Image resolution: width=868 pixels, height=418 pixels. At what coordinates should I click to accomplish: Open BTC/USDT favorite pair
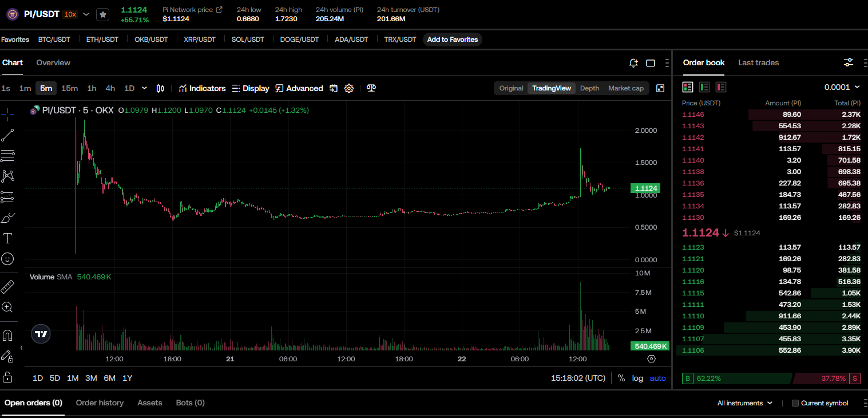[x=54, y=40]
